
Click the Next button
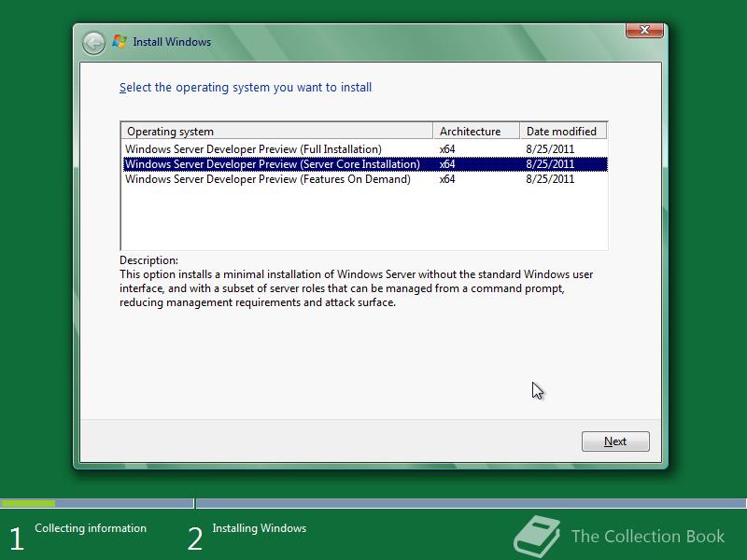click(615, 441)
